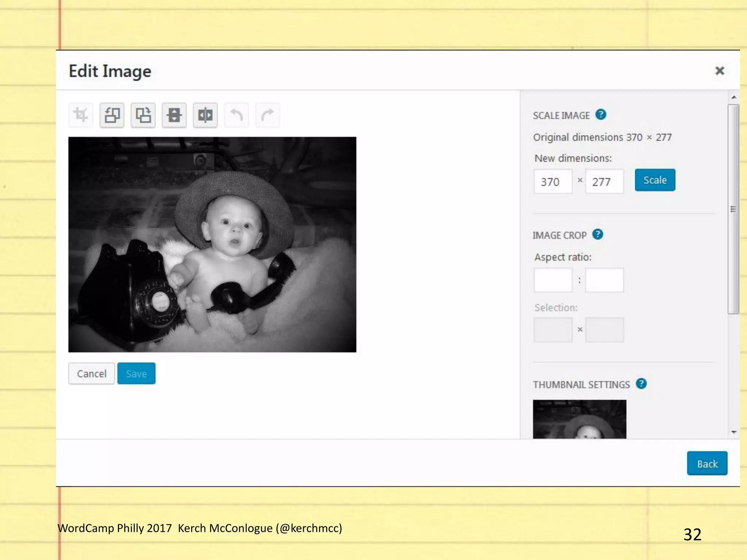Click the Scale button
Image resolution: width=747 pixels, height=560 pixels.
655,180
